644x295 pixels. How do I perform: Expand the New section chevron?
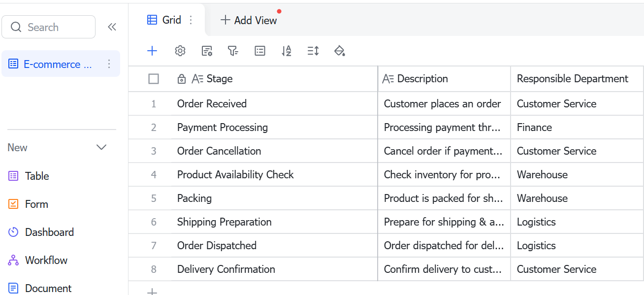point(101,147)
